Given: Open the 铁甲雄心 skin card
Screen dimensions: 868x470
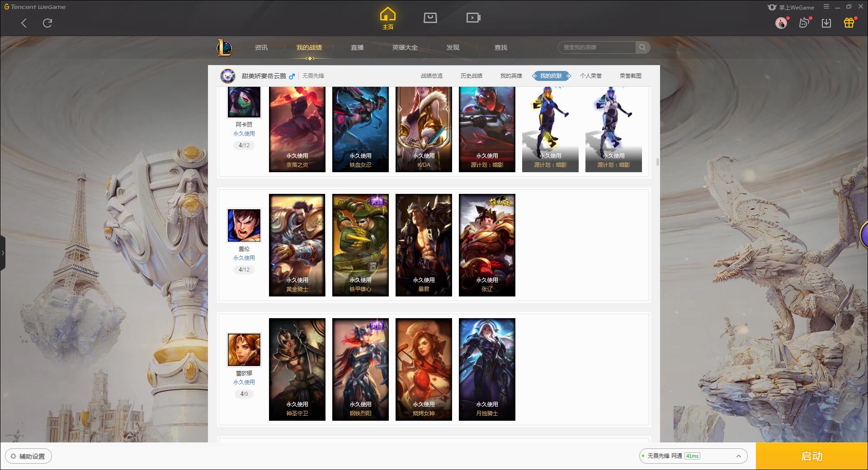Looking at the screenshot, I should tap(360, 245).
